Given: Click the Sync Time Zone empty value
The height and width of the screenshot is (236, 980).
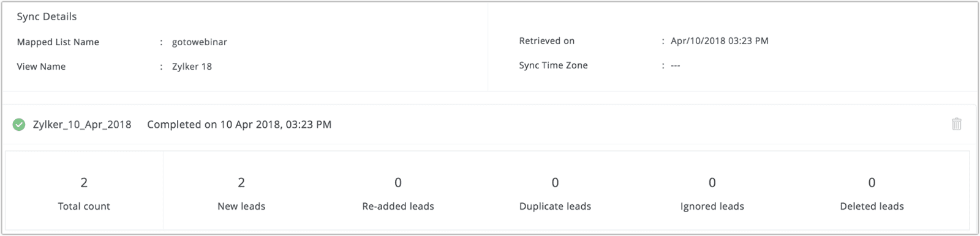Looking at the screenshot, I should (676, 65).
